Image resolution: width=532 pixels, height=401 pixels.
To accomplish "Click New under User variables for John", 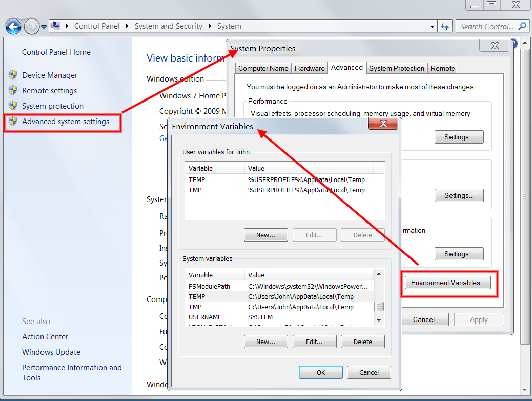I will click(x=265, y=235).
